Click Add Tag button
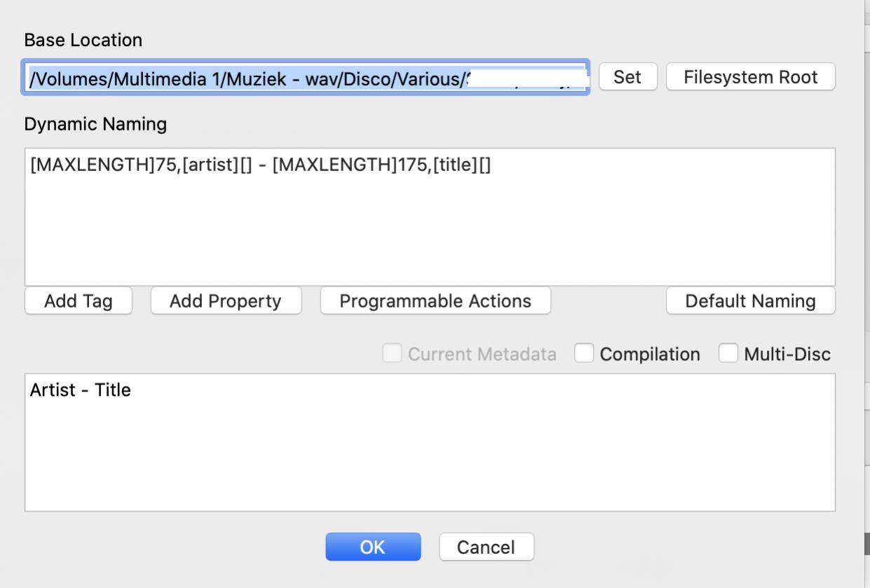The height and width of the screenshot is (588, 870). point(78,301)
